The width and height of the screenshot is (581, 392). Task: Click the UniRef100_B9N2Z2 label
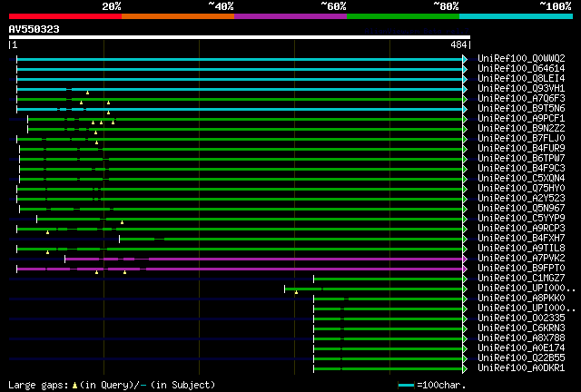click(521, 129)
